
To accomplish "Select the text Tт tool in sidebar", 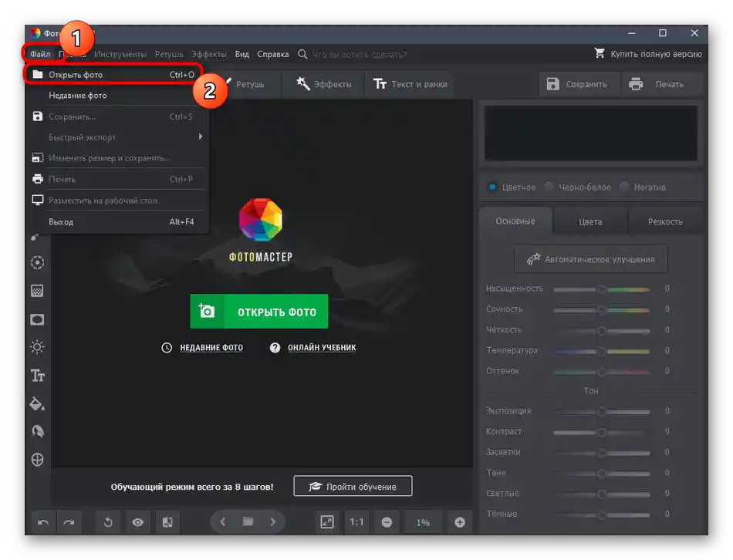I will 37,376.
